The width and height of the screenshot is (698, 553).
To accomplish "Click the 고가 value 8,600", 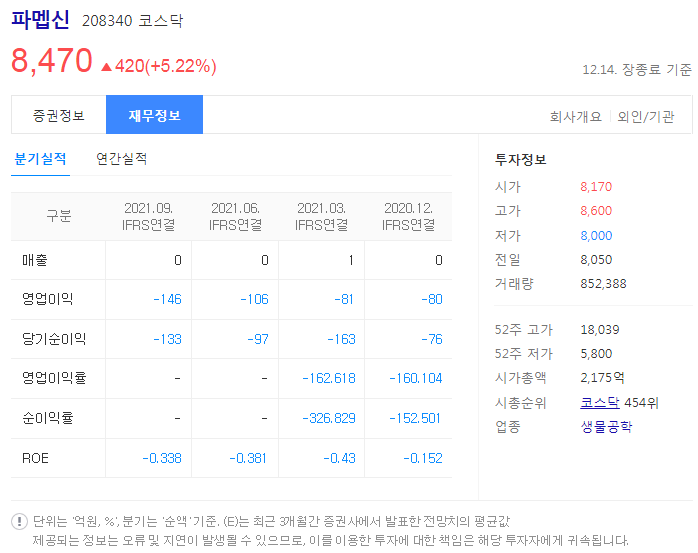I will [596, 211].
